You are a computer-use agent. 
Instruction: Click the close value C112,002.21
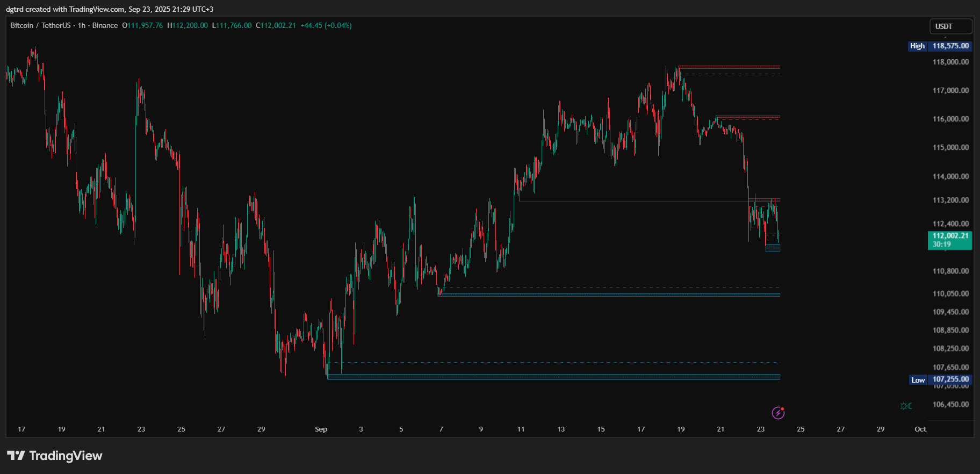pos(276,25)
